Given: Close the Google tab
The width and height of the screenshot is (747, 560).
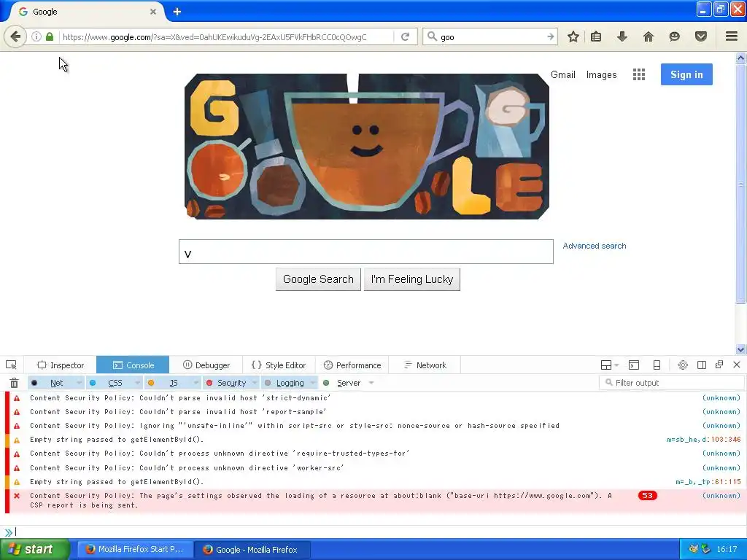Looking at the screenshot, I should (x=153, y=12).
